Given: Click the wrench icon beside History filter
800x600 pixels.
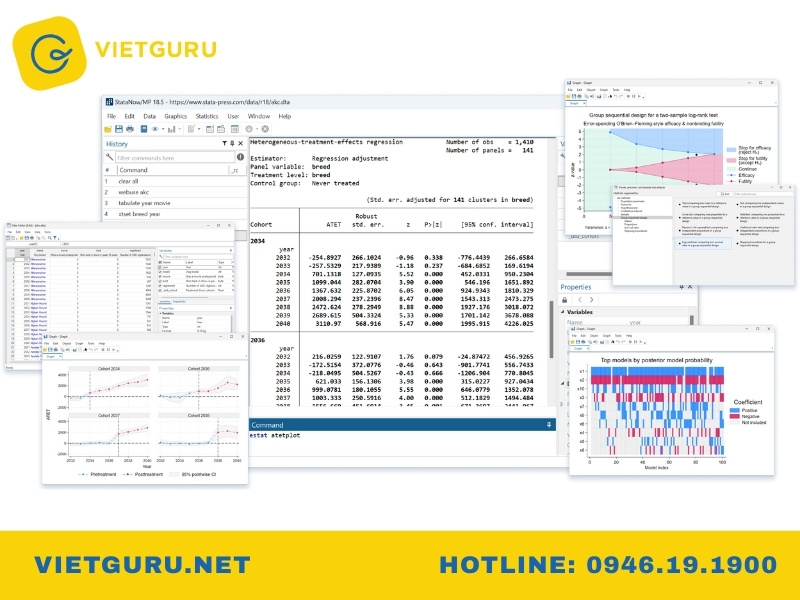Looking at the screenshot, I should coord(109,157).
